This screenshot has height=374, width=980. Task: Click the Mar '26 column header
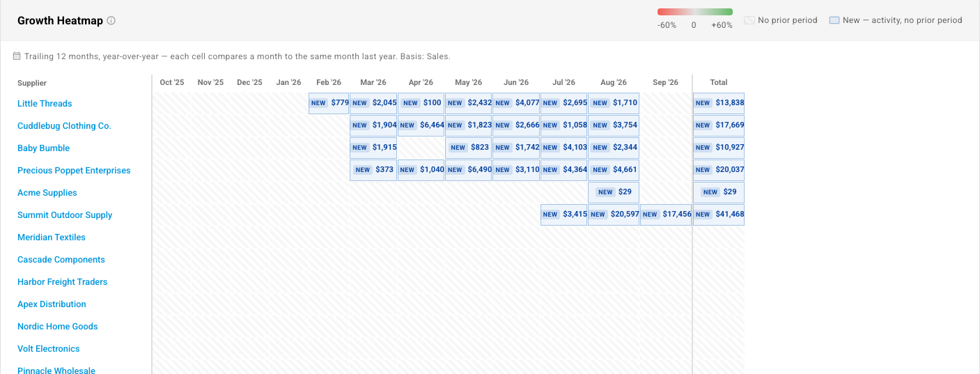[373, 82]
